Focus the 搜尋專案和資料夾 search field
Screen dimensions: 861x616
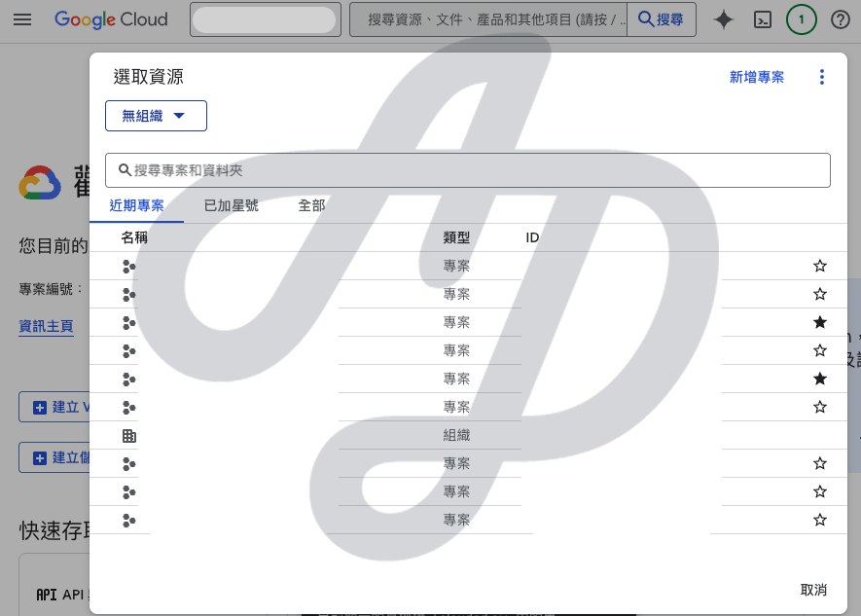[467, 169]
